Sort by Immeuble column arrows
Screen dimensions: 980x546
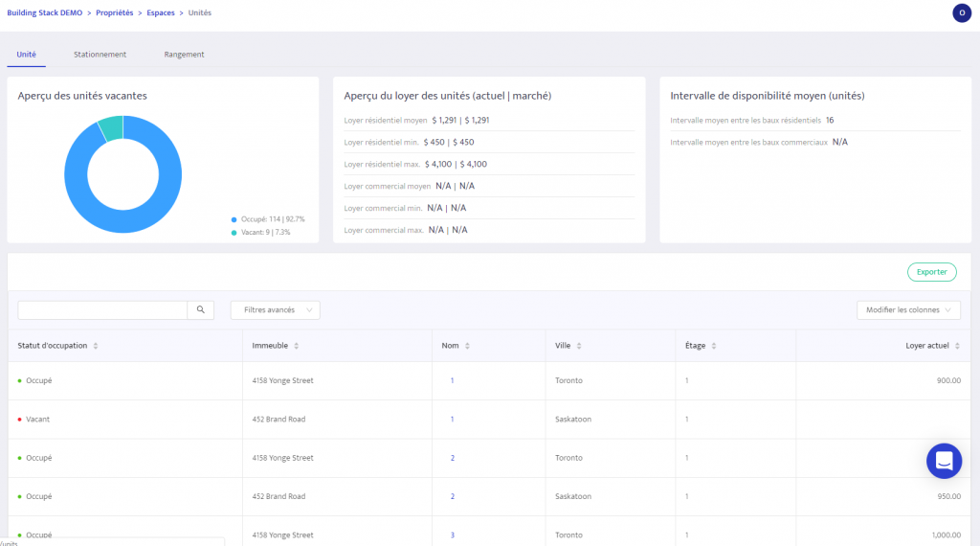297,346
